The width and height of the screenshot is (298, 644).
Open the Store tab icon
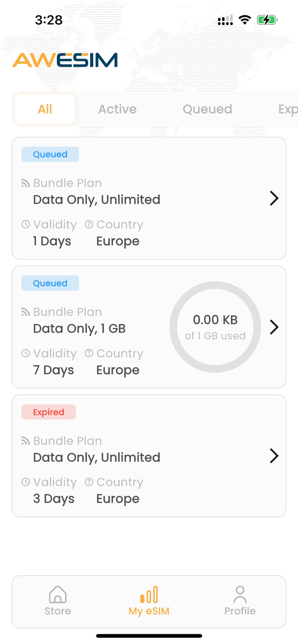click(x=58, y=595)
